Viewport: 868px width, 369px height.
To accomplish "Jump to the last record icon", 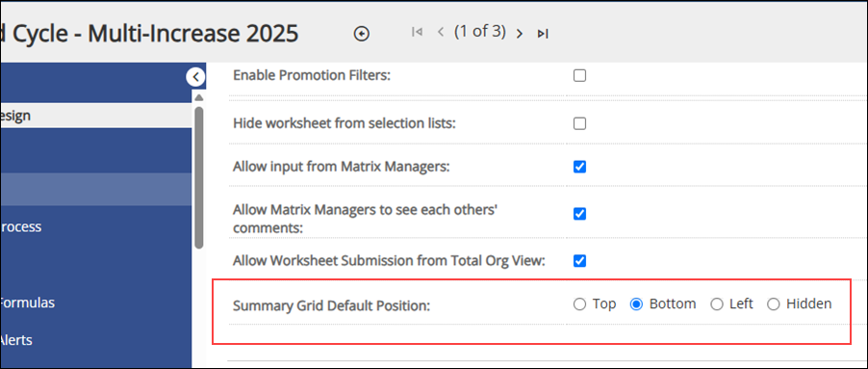I will pyautogui.click(x=543, y=34).
